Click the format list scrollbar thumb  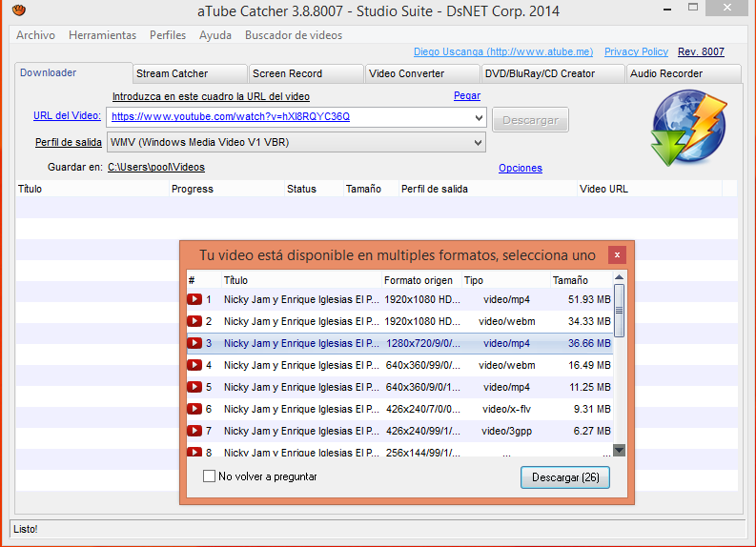pos(619,311)
